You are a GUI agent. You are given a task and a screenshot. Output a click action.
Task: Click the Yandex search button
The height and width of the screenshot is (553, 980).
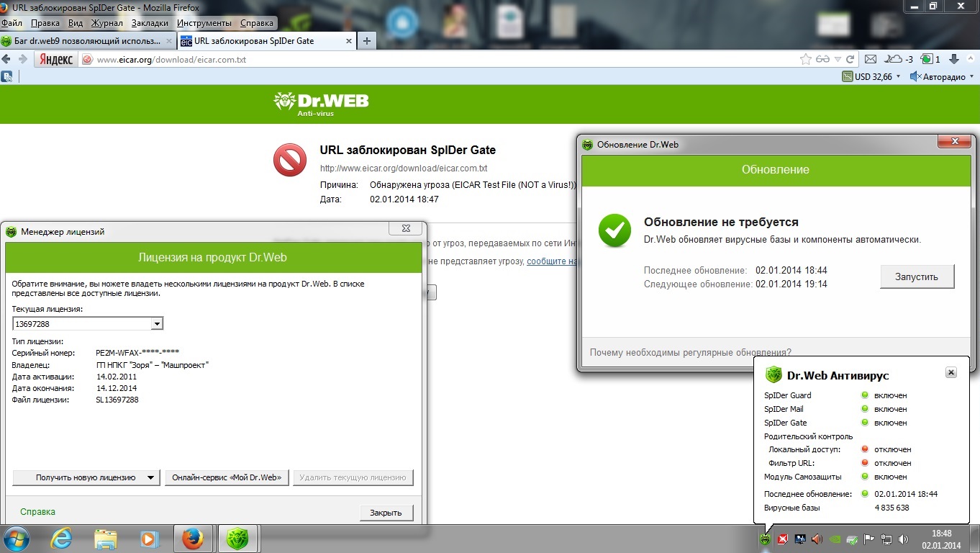tap(56, 60)
